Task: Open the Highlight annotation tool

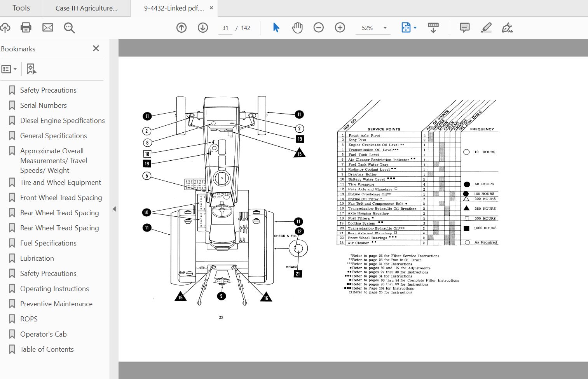Action: [486, 28]
